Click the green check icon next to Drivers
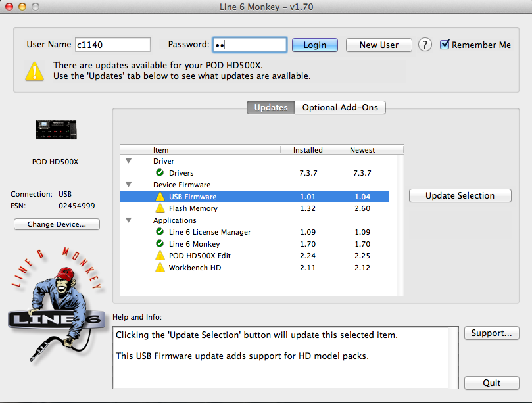The width and height of the screenshot is (532, 403). point(160,173)
